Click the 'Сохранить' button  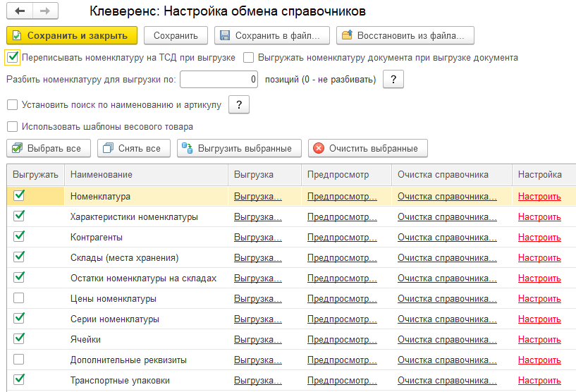click(x=176, y=36)
